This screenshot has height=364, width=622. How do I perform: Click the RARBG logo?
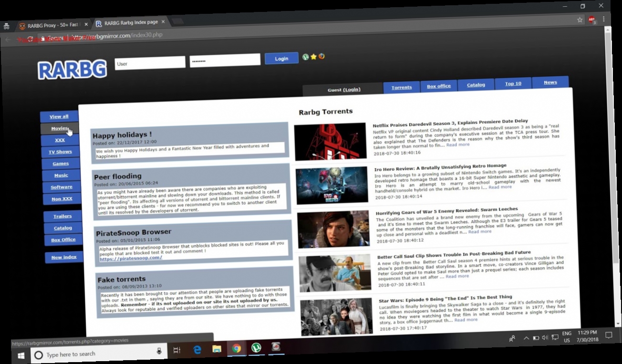[72, 70]
